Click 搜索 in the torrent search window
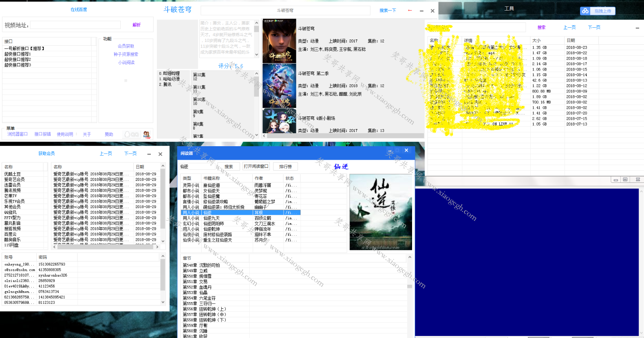 tap(541, 27)
